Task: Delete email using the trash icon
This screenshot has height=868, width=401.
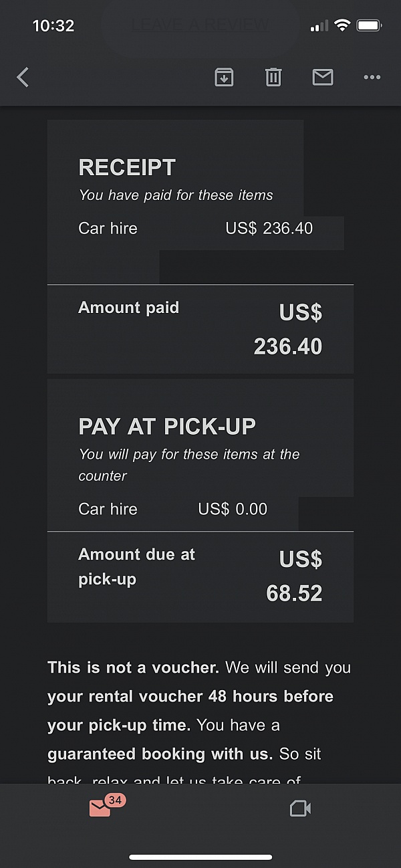Action: (273, 78)
